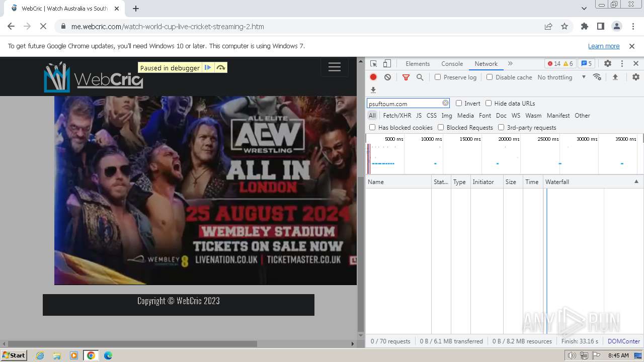
Task: Sort by the Waterfall column arrow
Action: [x=636, y=182]
